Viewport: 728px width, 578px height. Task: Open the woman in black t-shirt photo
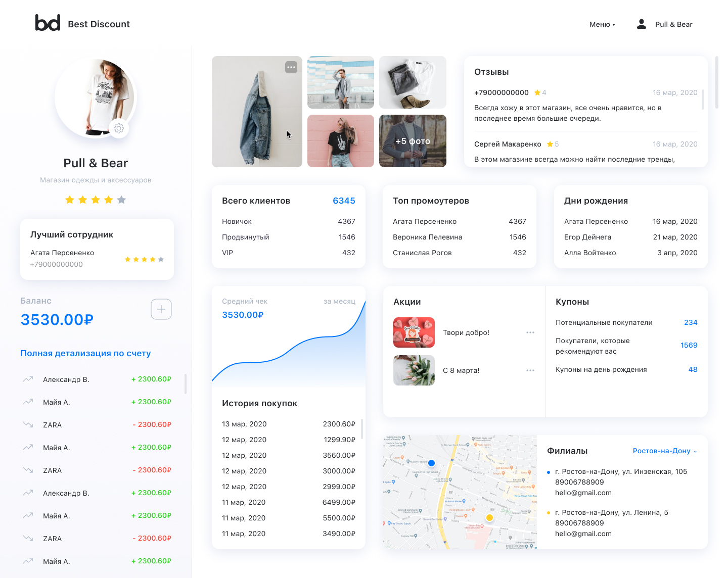[341, 141]
